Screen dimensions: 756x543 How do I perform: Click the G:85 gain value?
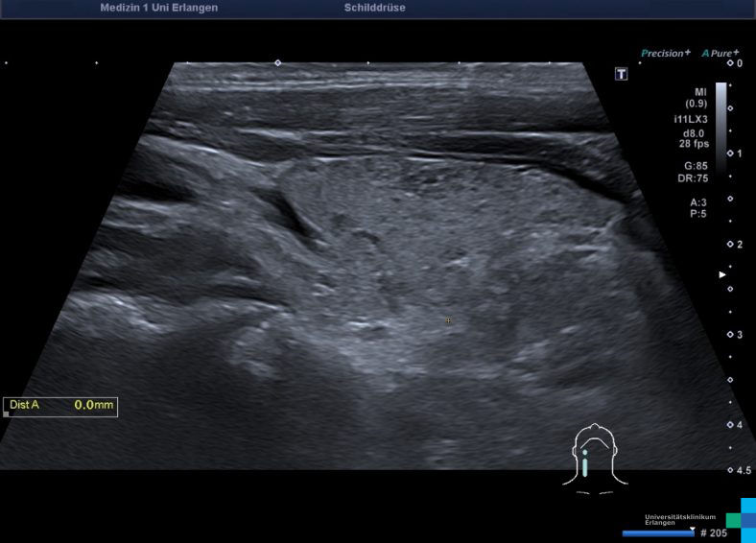click(x=697, y=166)
